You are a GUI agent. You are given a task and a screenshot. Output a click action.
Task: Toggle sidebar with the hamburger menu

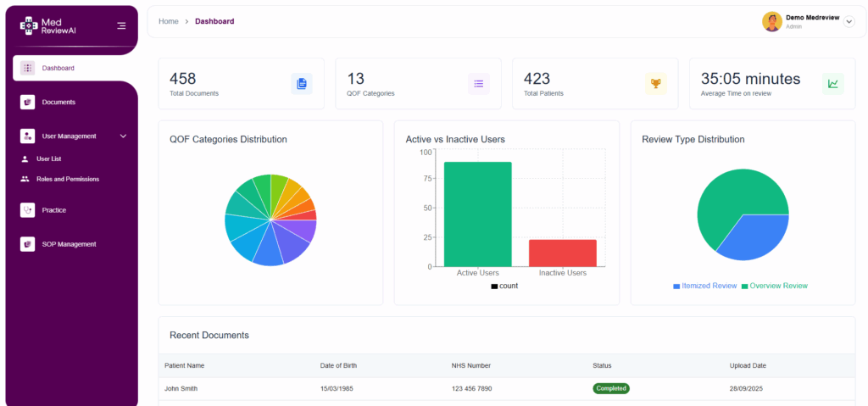click(121, 25)
